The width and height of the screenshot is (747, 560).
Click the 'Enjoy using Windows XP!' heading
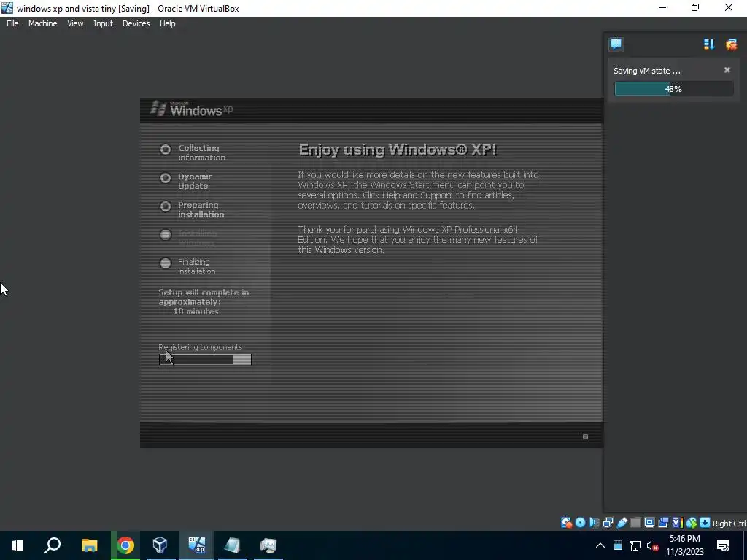click(398, 149)
